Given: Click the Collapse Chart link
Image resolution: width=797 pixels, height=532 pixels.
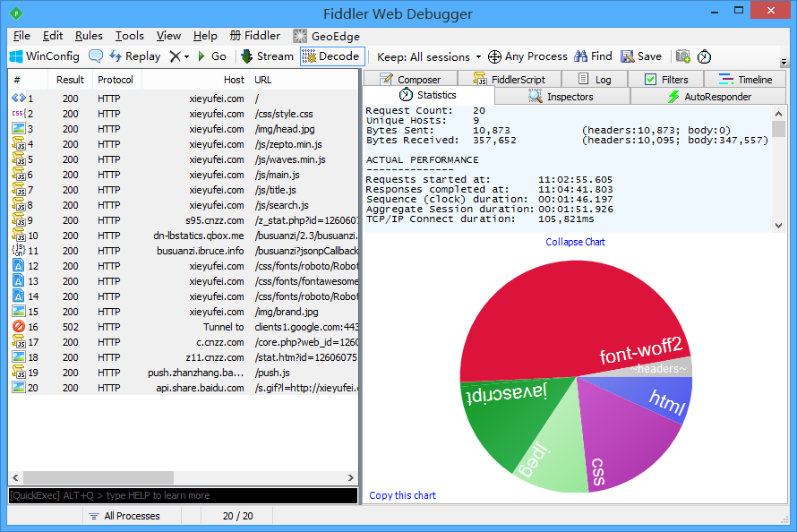Looking at the screenshot, I should click(x=576, y=242).
